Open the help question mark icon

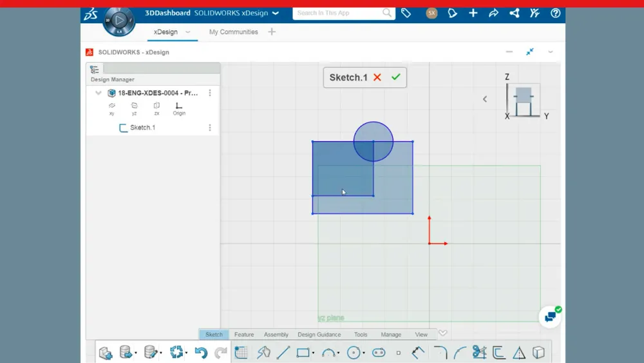tap(555, 13)
